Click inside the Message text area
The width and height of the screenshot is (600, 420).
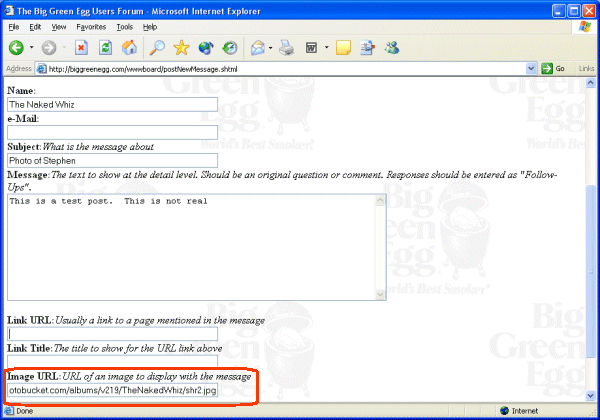click(191, 247)
